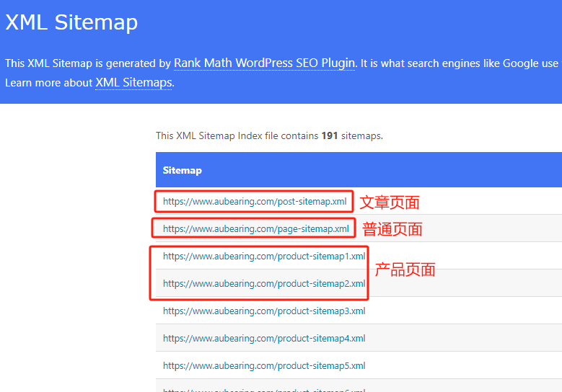Open the product-sitemap1.xml link
562x392 pixels.
pos(264,257)
